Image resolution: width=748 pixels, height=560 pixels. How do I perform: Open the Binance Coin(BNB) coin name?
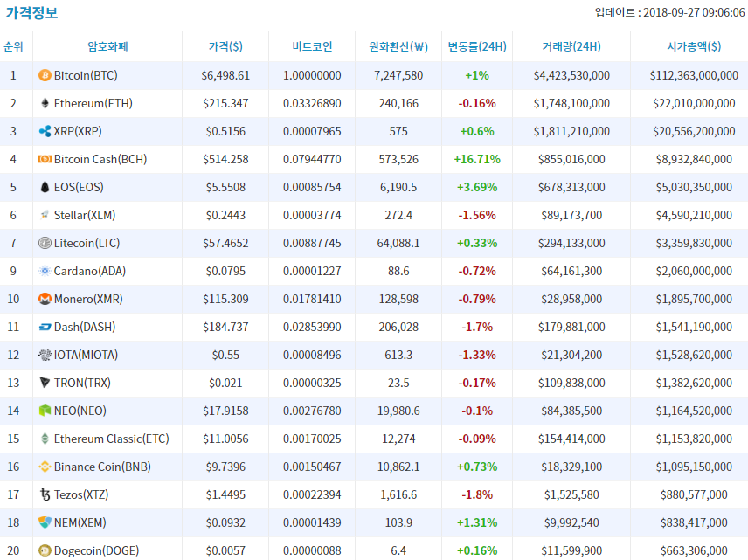[x=102, y=467]
